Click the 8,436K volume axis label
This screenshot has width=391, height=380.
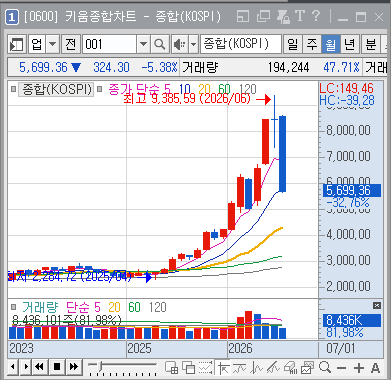[x=351, y=321]
